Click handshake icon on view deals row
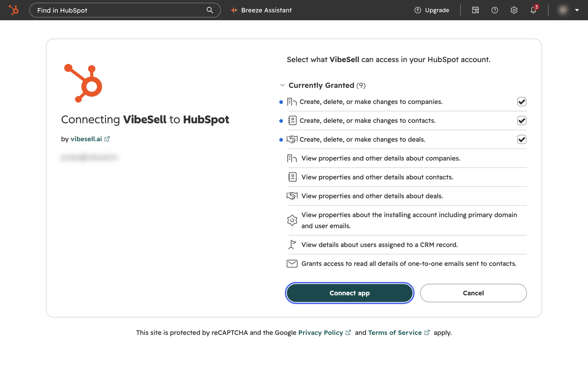Screen dimensions: 588x368 [292, 196]
